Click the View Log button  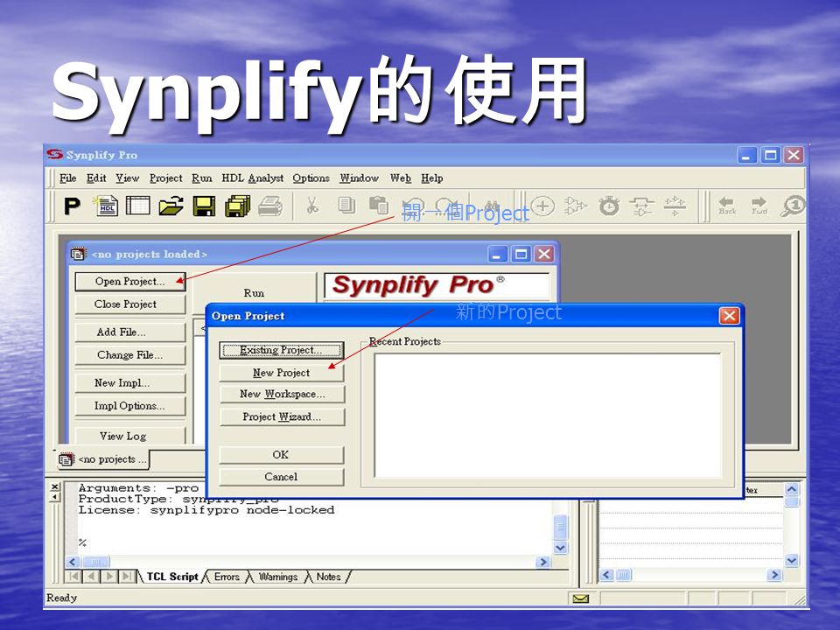pyautogui.click(x=130, y=436)
